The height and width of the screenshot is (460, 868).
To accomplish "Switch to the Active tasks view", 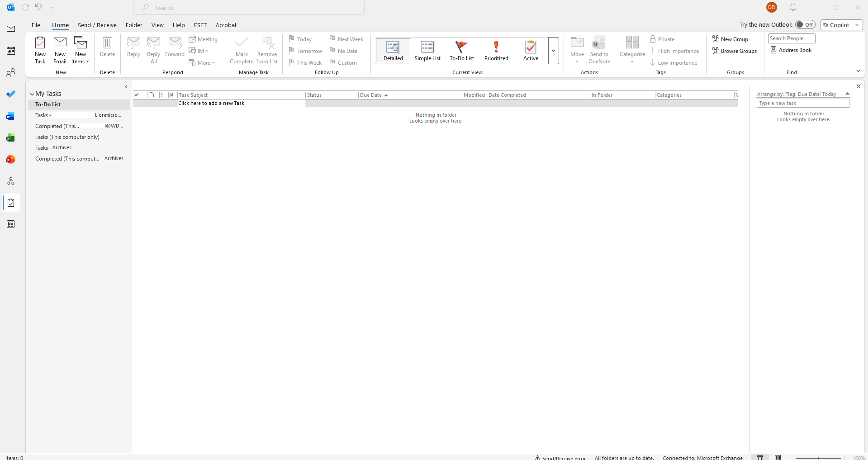I will tap(531, 50).
